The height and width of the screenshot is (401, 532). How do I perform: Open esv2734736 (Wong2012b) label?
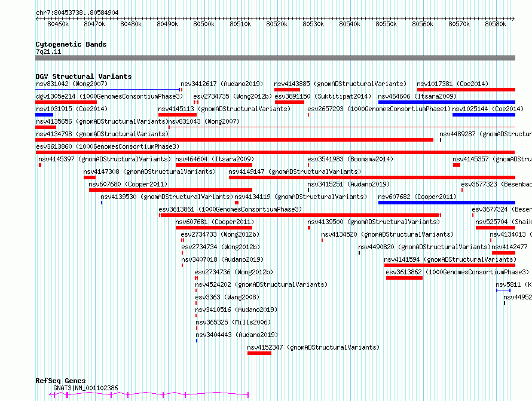(x=234, y=272)
